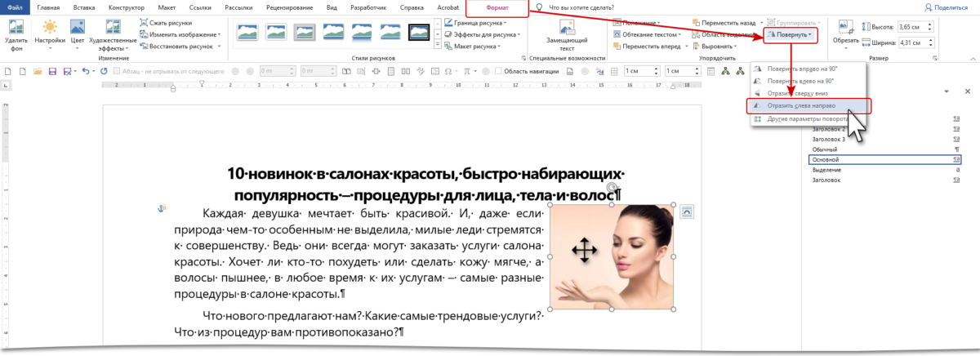The height and width of the screenshot is (356, 980).
Task: Switch to the Вставка ribbon tab
Action: [82, 7]
